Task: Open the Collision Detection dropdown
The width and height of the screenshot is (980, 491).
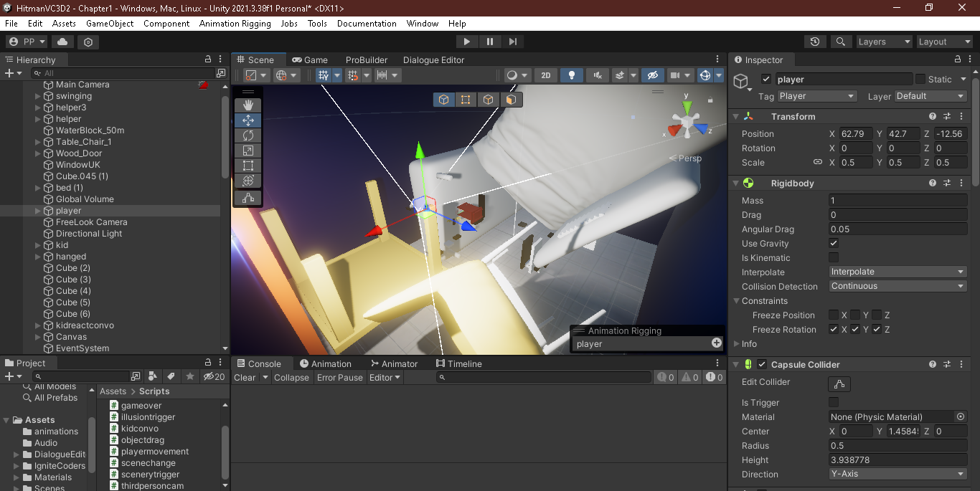Action: pyautogui.click(x=897, y=286)
